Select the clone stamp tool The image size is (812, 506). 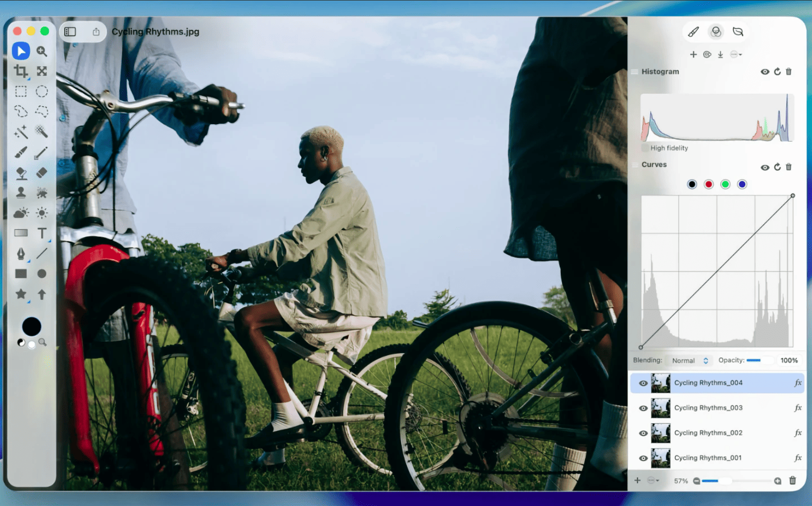21,192
